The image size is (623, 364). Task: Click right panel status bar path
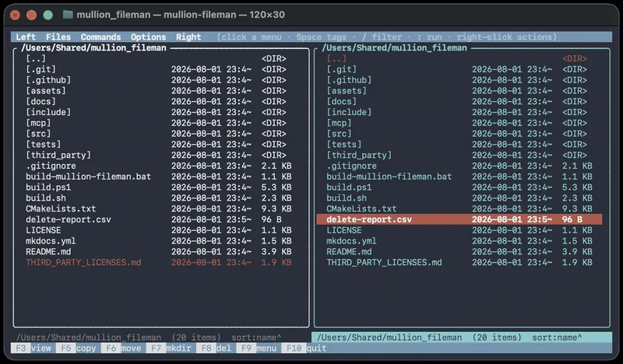point(389,338)
